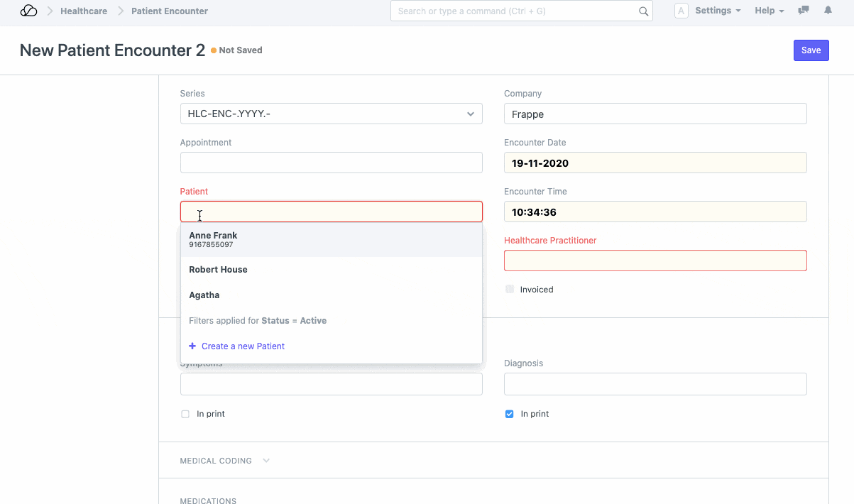This screenshot has width=854, height=504.
Task: Click the plus icon to create Patient
Action: click(192, 346)
